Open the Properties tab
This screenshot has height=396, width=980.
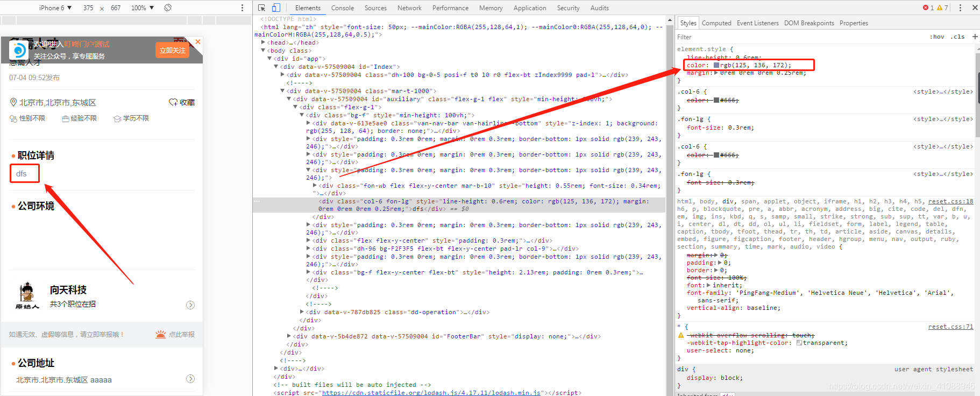[854, 23]
